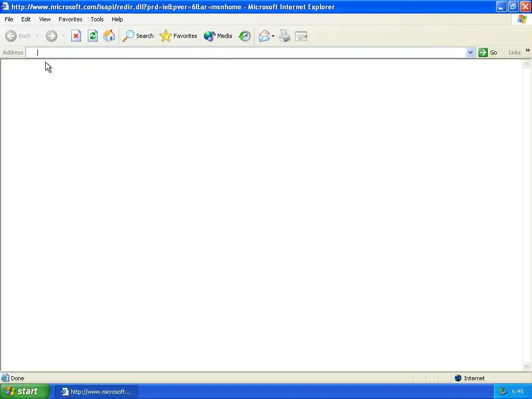This screenshot has height=399, width=532.
Task: Click the scrollbar down arrow
Action: pyautogui.click(x=527, y=366)
